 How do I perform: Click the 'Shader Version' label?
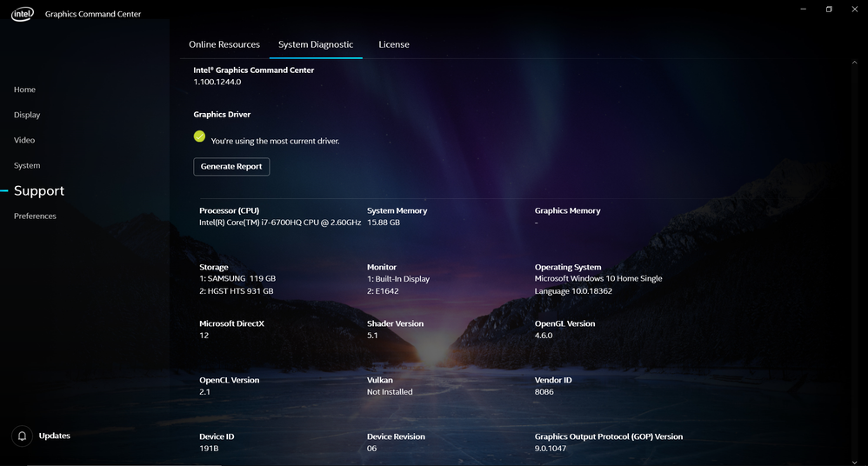pos(395,323)
